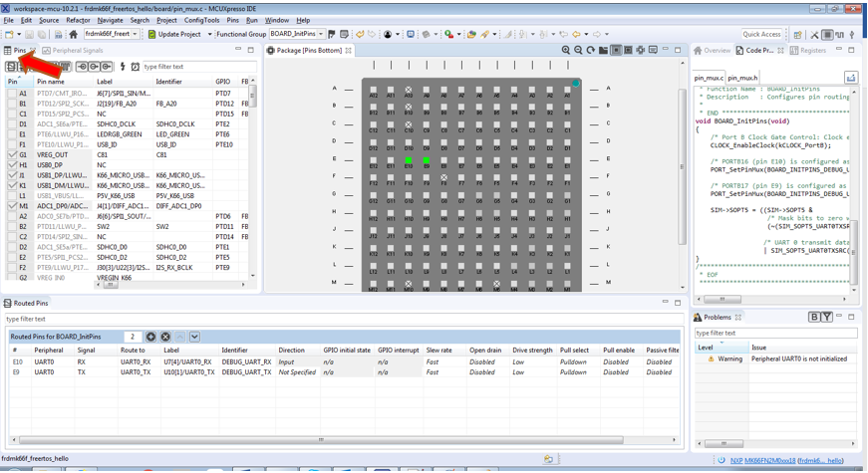This screenshot has height=473, width=868.
Task: Remove the selected routed pin row
Action: point(165,337)
